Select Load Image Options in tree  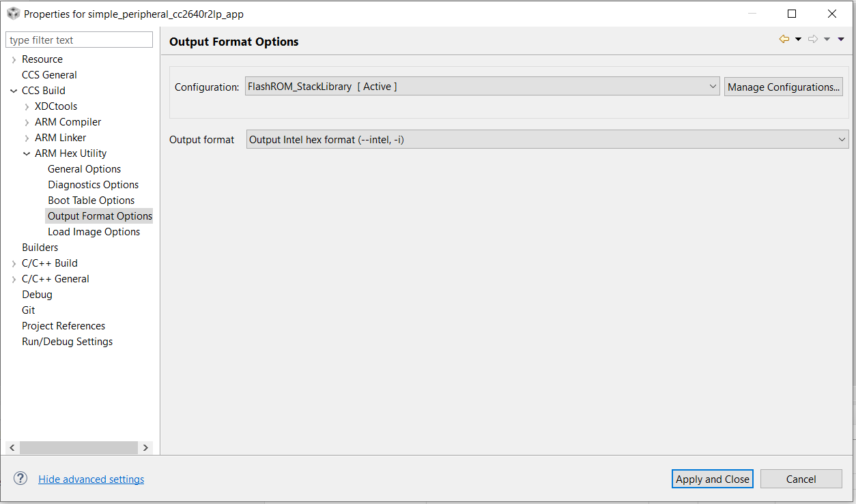click(94, 232)
